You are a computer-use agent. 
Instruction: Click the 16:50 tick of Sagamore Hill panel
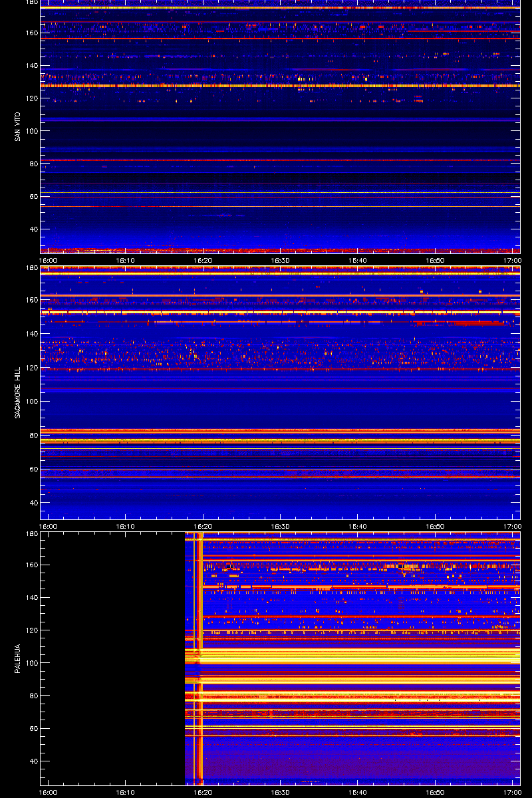click(436, 526)
